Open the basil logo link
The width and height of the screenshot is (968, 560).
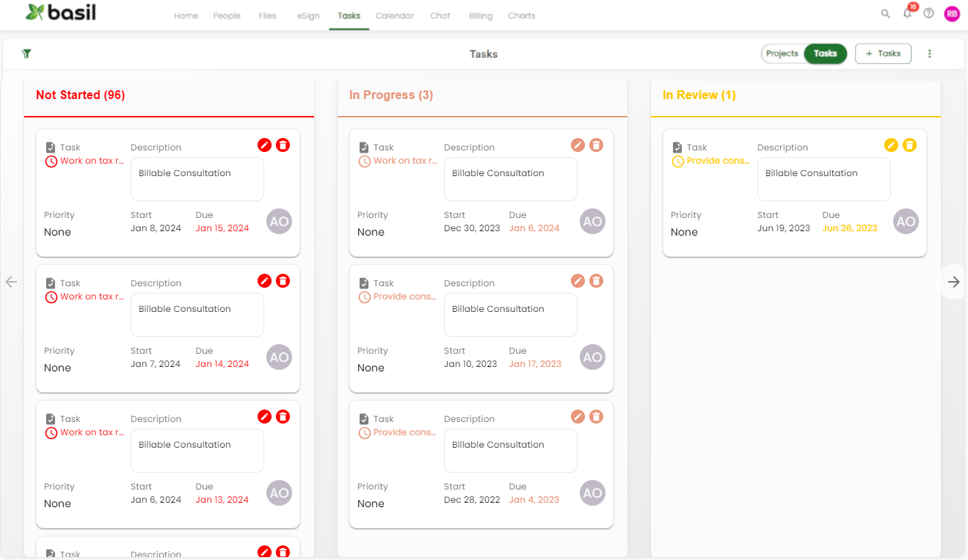(62, 12)
